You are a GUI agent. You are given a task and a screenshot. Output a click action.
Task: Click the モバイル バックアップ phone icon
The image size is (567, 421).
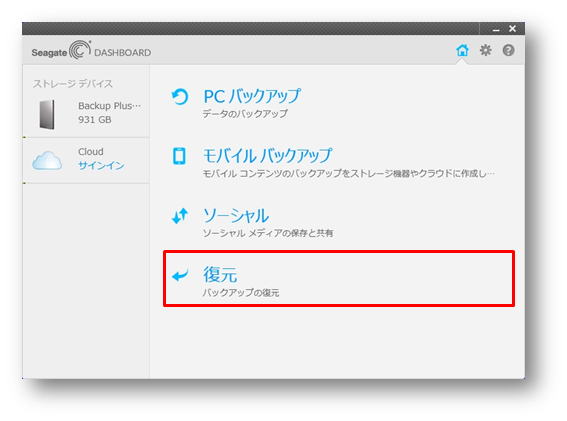click(179, 156)
